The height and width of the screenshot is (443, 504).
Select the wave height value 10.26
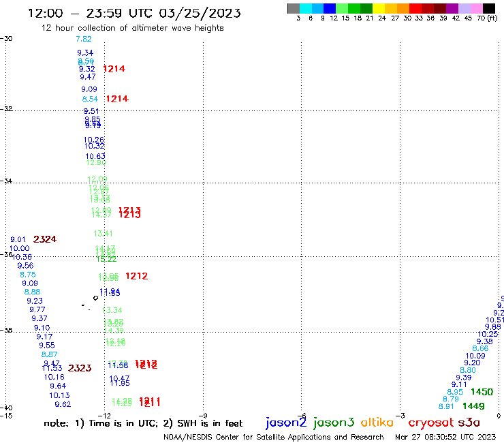click(94, 140)
